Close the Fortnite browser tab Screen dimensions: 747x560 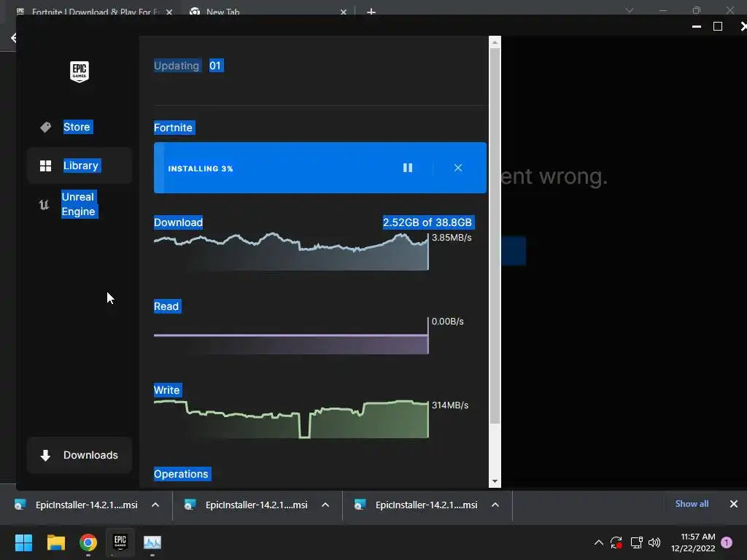click(169, 12)
